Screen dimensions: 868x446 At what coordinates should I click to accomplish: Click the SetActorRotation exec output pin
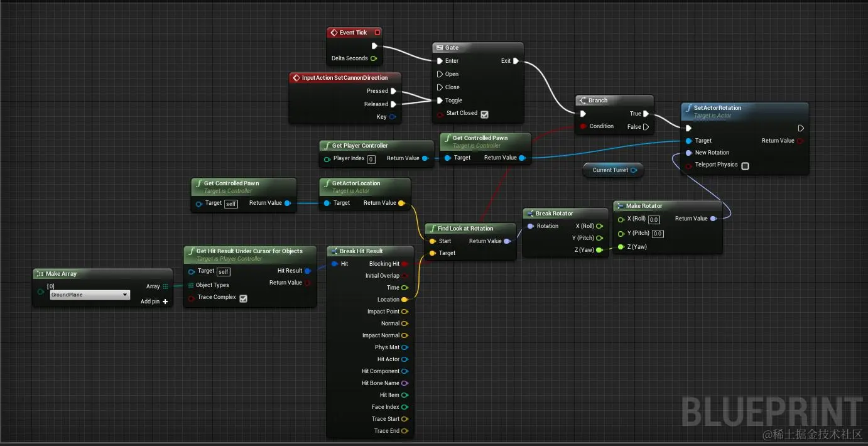801,128
